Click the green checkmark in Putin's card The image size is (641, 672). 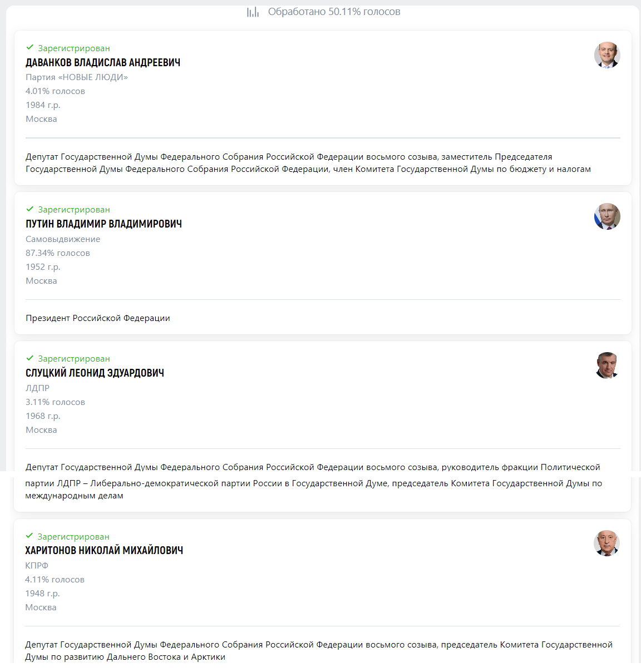[x=30, y=209]
